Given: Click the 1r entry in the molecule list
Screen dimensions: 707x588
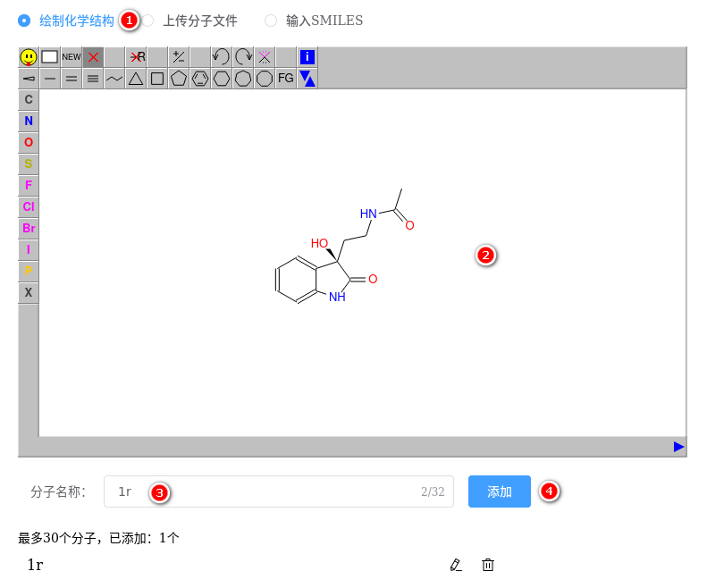Looking at the screenshot, I should point(35,565).
